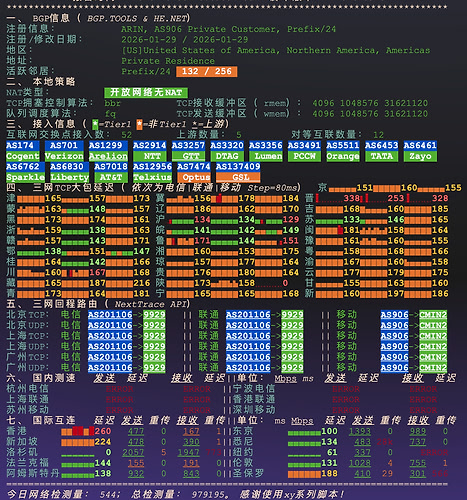Select the underlined 1947 receive speed for 洛杉矶

[x=189, y=452]
